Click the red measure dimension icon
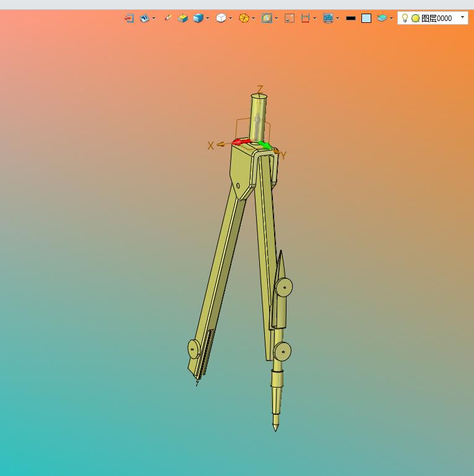The height and width of the screenshot is (476, 474). 305,18
